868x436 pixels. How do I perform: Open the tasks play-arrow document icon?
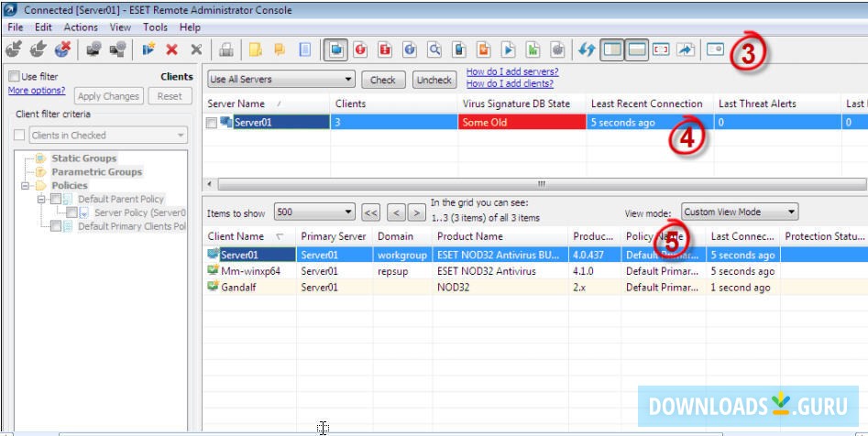pyautogui.click(x=508, y=49)
